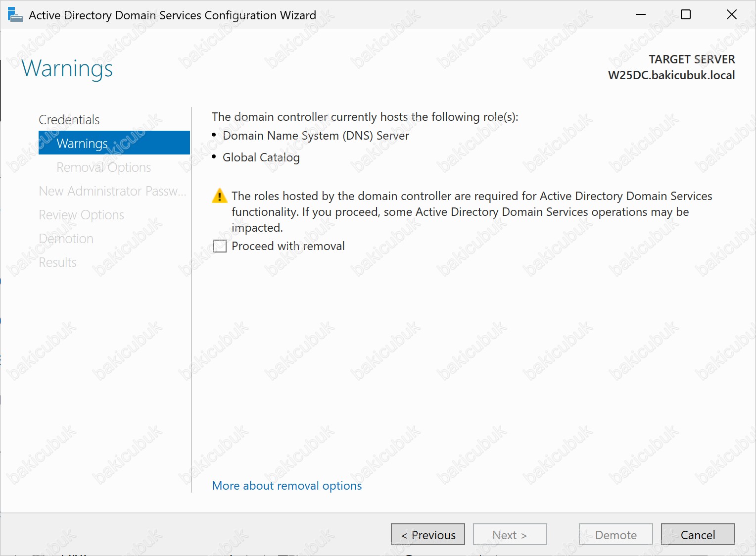
Task: Click the yellow warning triangle icon
Action: pyautogui.click(x=220, y=196)
